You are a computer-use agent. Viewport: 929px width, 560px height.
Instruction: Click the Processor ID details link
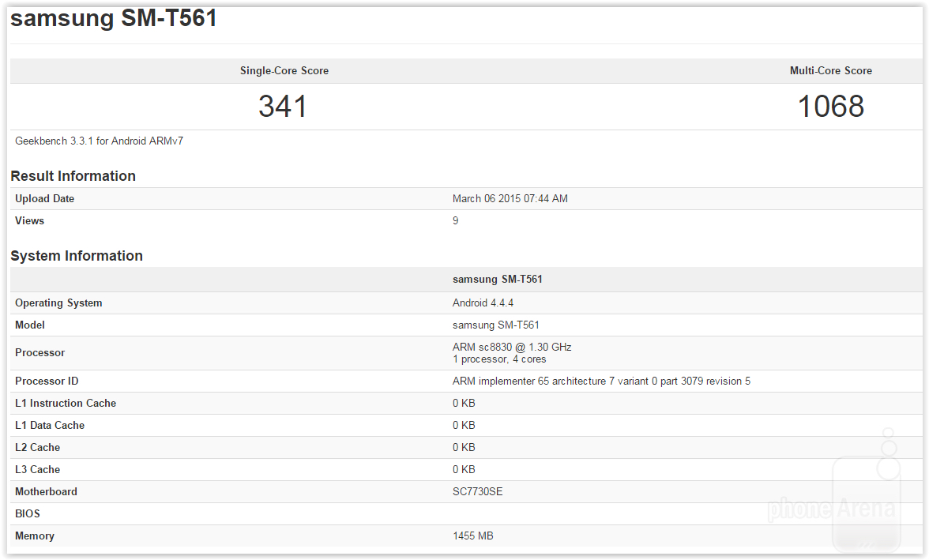600,381
